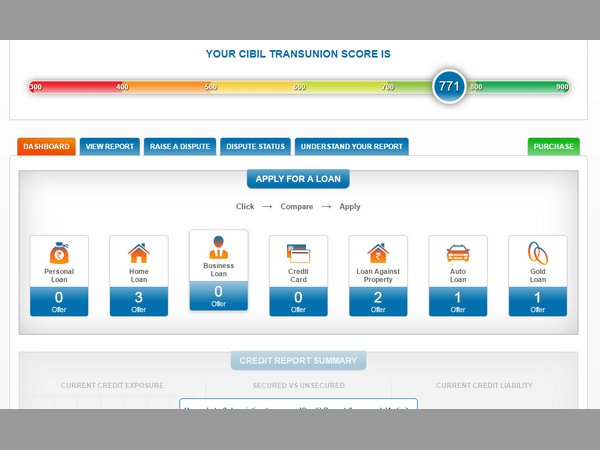Click the Credit Card icon
The width and height of the screenshot is (600, 450).
pos(298,253)
